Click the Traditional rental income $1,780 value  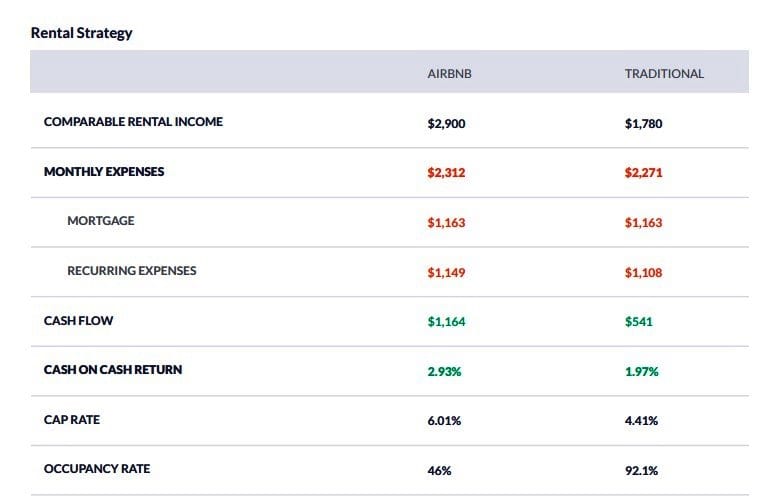643,124
